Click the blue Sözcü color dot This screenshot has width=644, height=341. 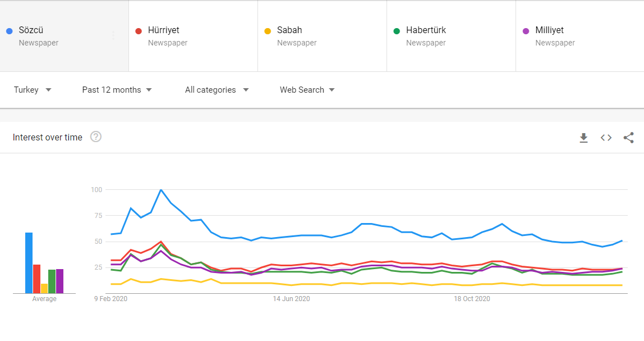9,31
